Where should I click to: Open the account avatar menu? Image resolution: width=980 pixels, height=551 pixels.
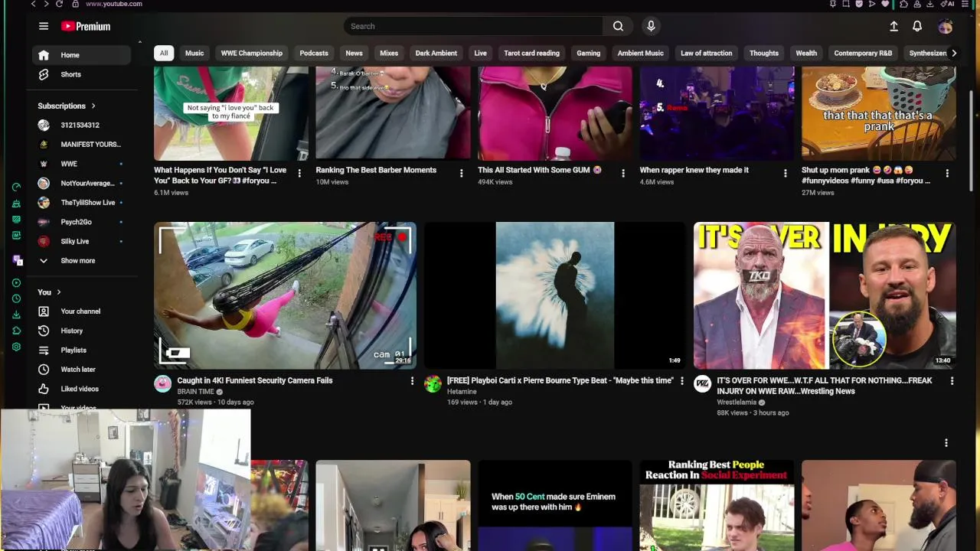[946, 26]
